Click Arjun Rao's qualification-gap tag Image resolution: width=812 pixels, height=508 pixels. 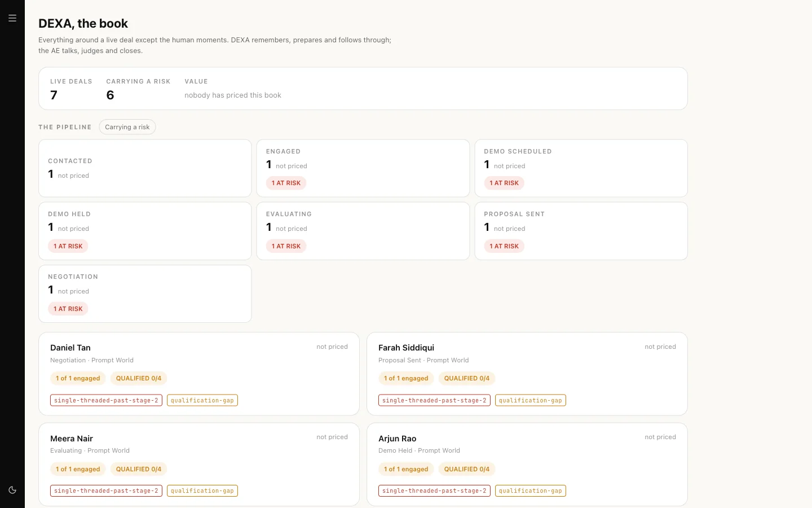click(x=531, y=491)
